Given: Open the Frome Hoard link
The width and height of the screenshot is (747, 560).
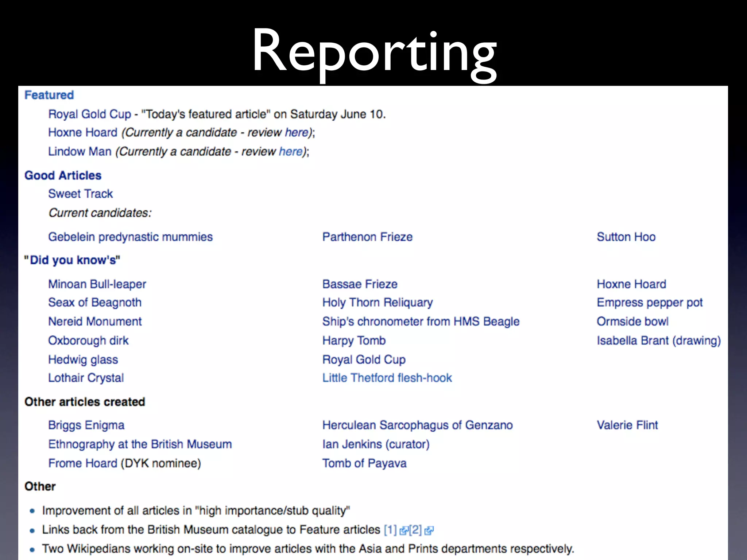Looking at the screenshot, I should tap(83, 463).
